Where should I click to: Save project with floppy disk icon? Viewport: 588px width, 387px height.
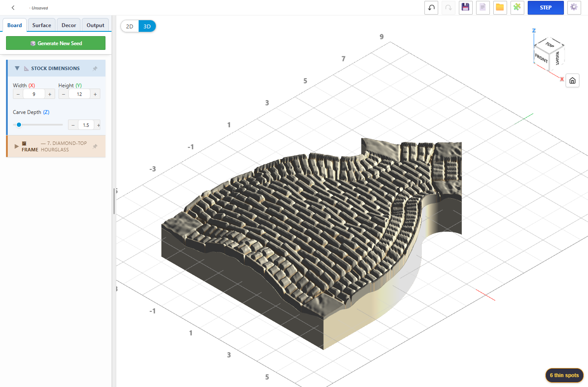pyautogui.click(x=465, y=7)
